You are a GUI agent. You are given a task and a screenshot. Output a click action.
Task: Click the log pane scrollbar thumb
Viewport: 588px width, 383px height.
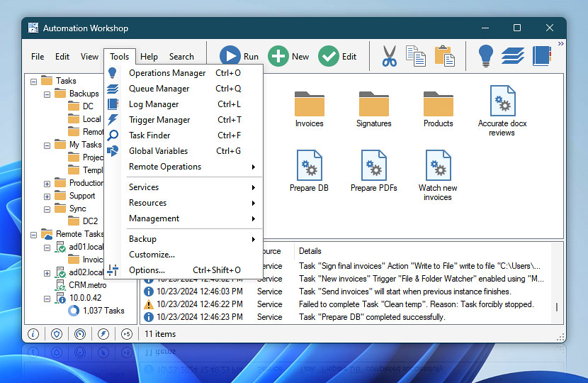click(x=557, y=307)
